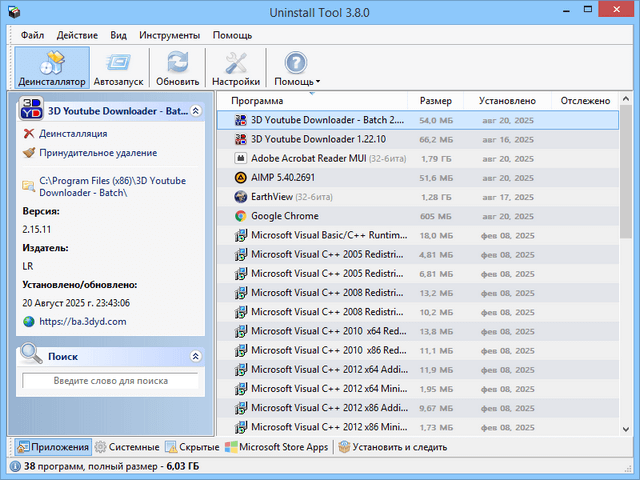The width and height of the screenshot is (640, 480).
Task: Click the 6,03 ГБ total size text
Action: click(x=183, y=466)
